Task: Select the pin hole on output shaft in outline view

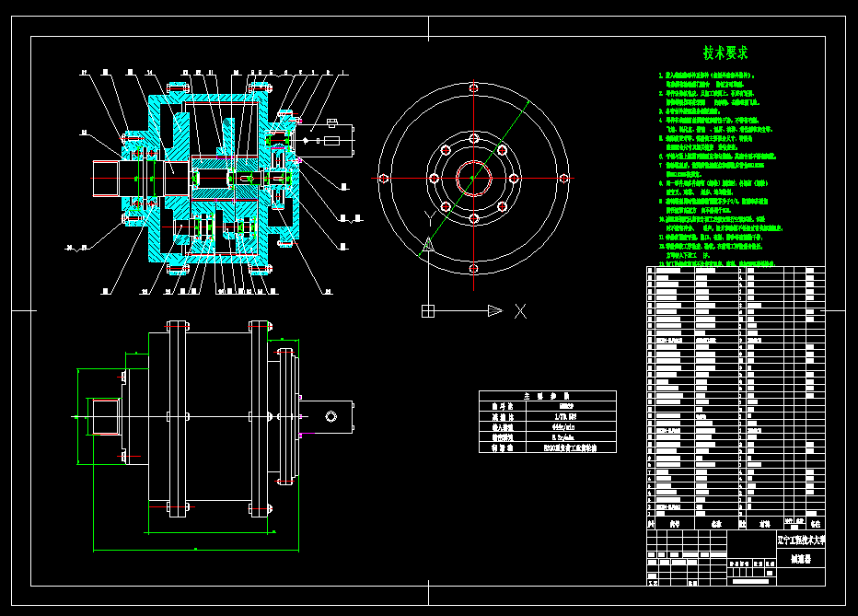Action: (x=331, y=417)
